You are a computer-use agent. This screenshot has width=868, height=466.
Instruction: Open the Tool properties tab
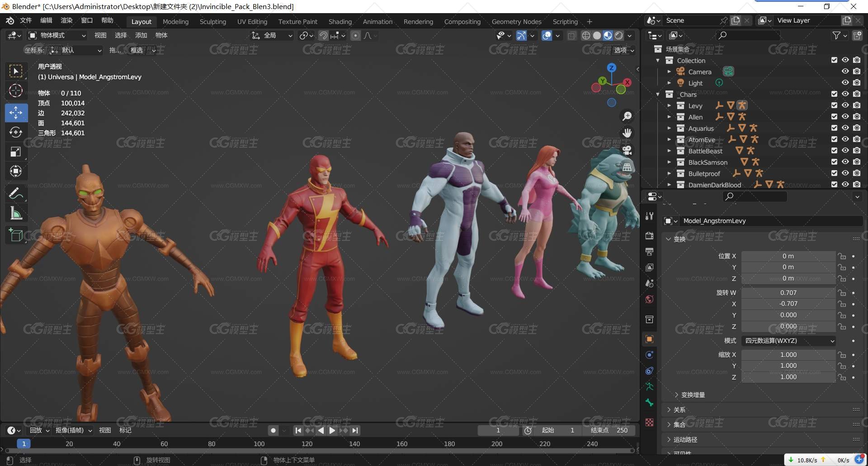[649, 216]
